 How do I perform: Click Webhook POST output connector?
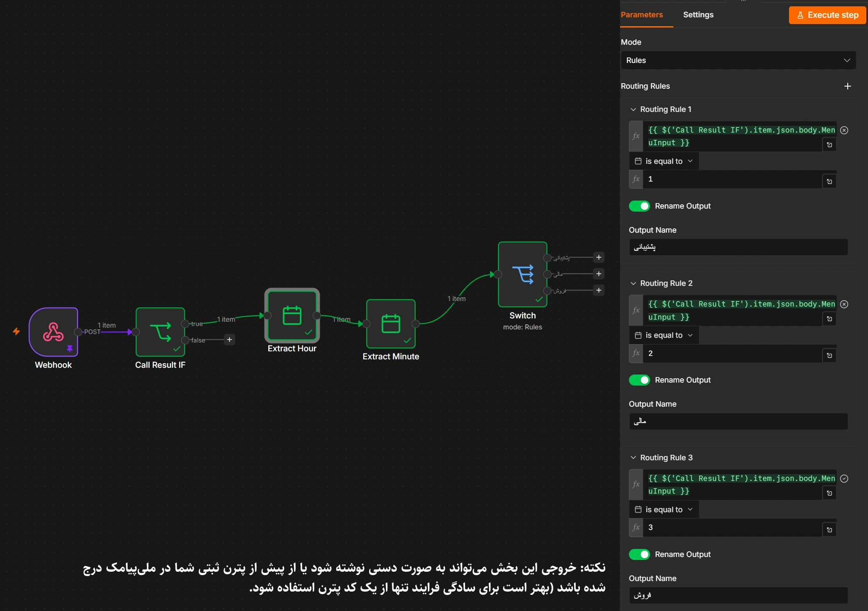[x=78, y=332]
